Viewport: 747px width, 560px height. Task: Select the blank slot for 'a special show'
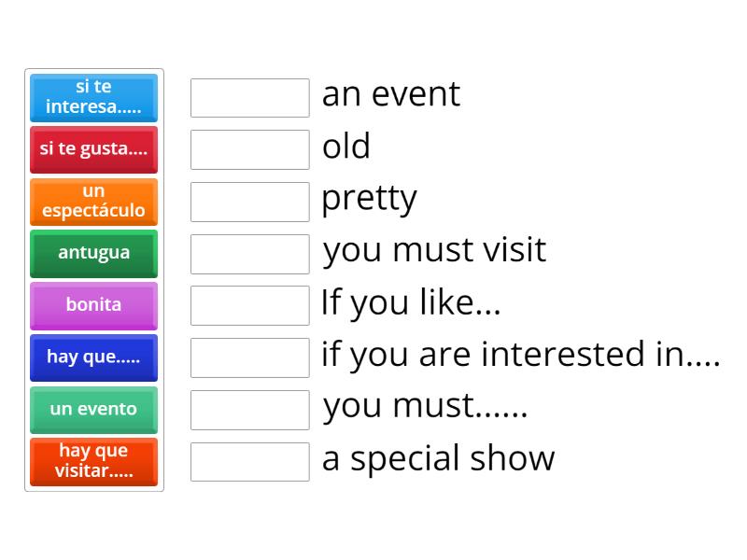249,461
